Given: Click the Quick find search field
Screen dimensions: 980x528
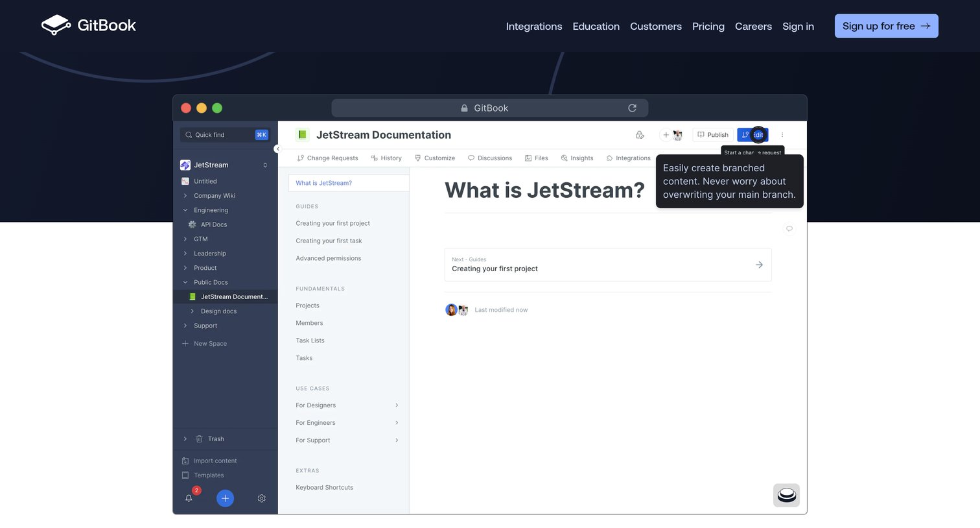Looking at the screenshot, I should pos(225,135).
